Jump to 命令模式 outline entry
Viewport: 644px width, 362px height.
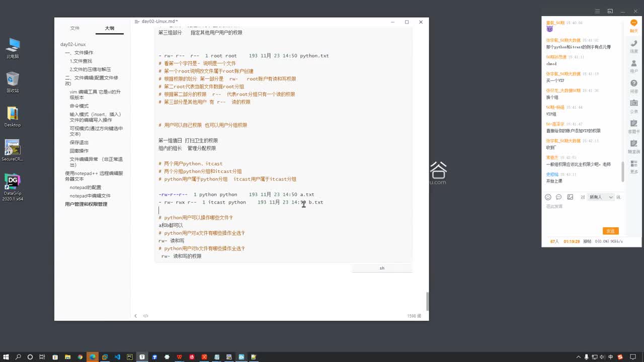(x=79, y=106)
